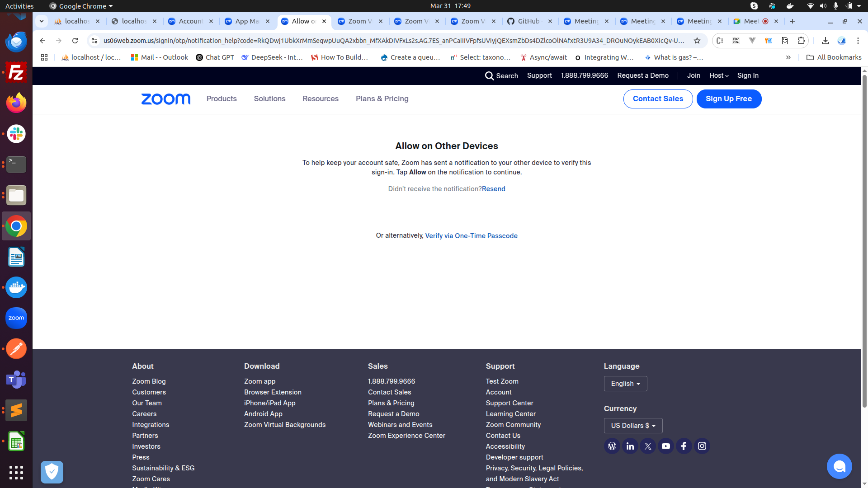Screen dimensions: 868x488
Task: Click the Resend notification link
Action: [x=494, y=189]
